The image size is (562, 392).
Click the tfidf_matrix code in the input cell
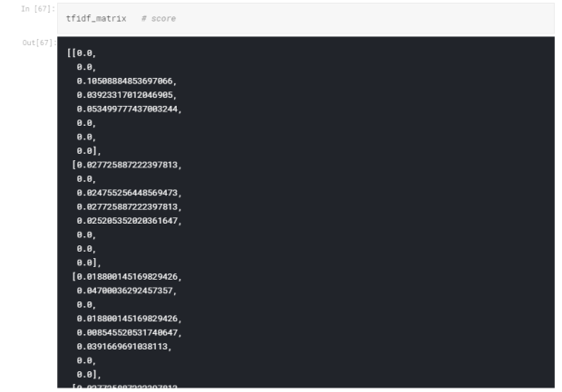[99, 18]
